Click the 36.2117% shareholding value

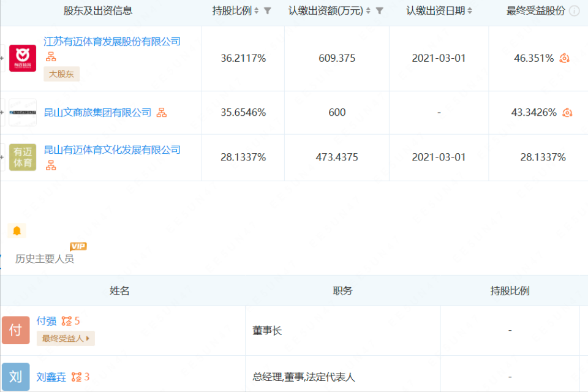[x=243, y=58]
